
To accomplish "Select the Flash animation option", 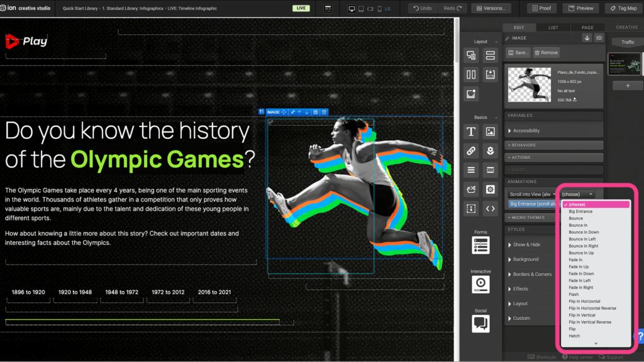I will click(596, 294).
